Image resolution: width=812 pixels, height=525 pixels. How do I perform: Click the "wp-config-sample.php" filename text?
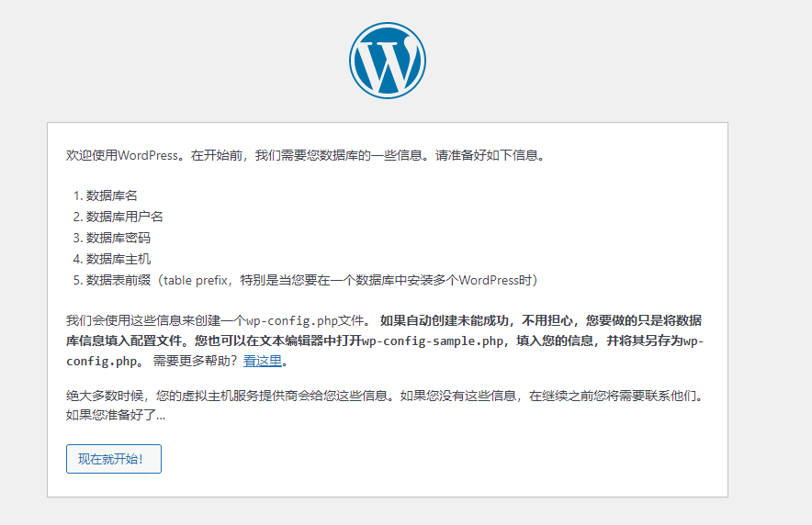coord(433,341)
